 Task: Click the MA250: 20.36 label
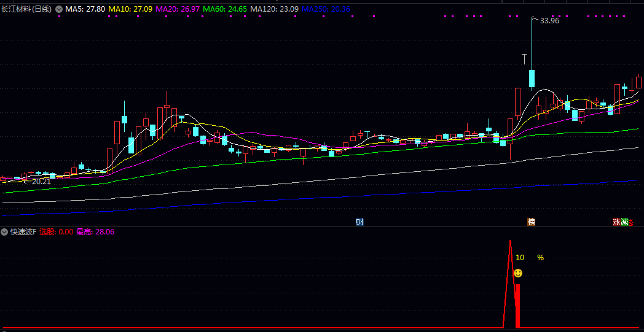click(326, 9)
